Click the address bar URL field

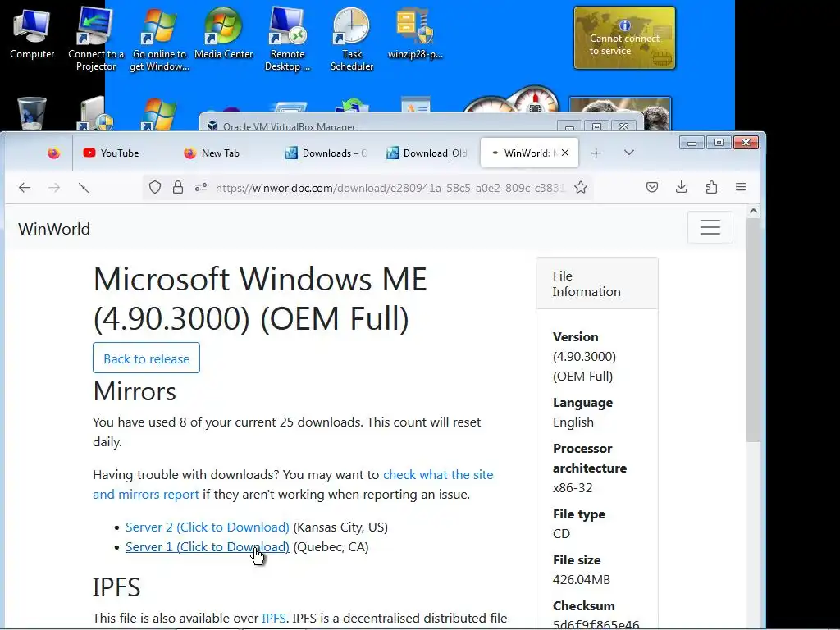(x=390, y=188)
